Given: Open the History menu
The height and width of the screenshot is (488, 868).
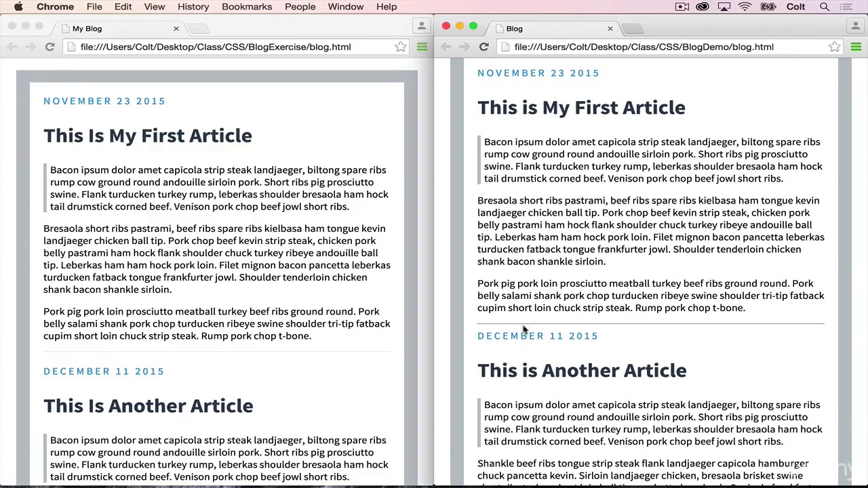Looking at the screenshot, I should pos(193,7).
